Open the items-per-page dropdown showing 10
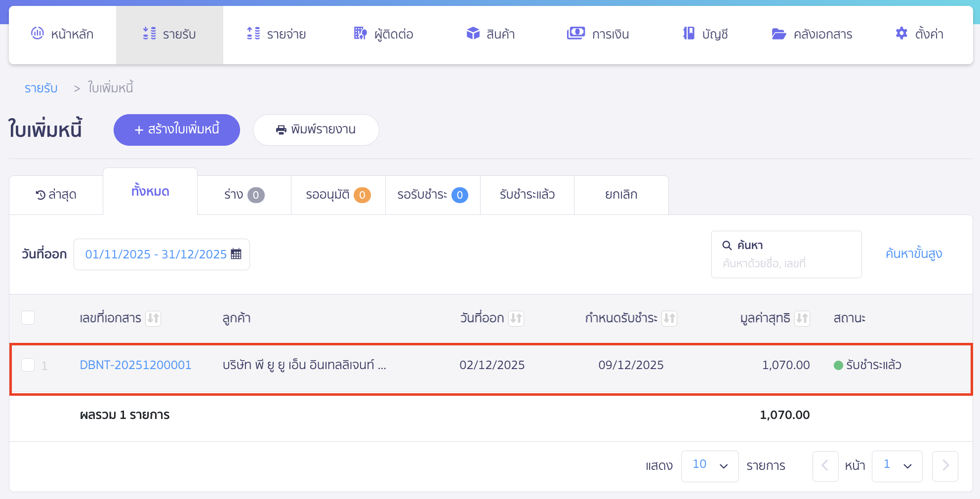 pyautogui.click(x=710, y=465)
